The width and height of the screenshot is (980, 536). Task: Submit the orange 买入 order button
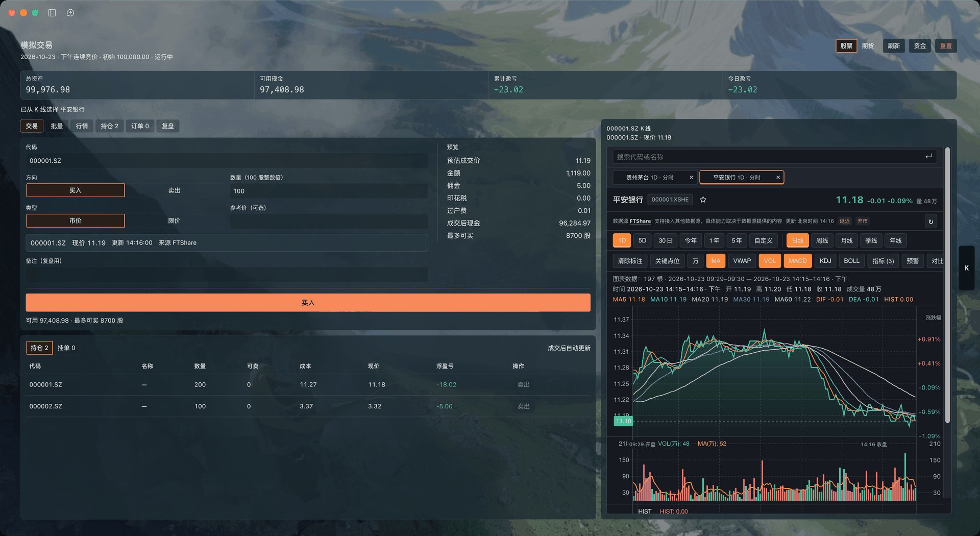point(308,303)
